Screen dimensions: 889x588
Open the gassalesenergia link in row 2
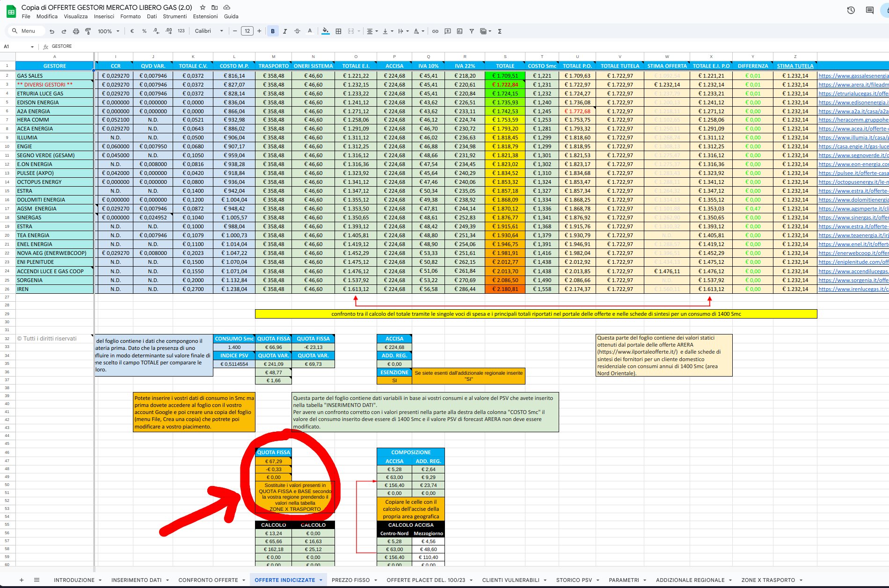click(853, 76)
